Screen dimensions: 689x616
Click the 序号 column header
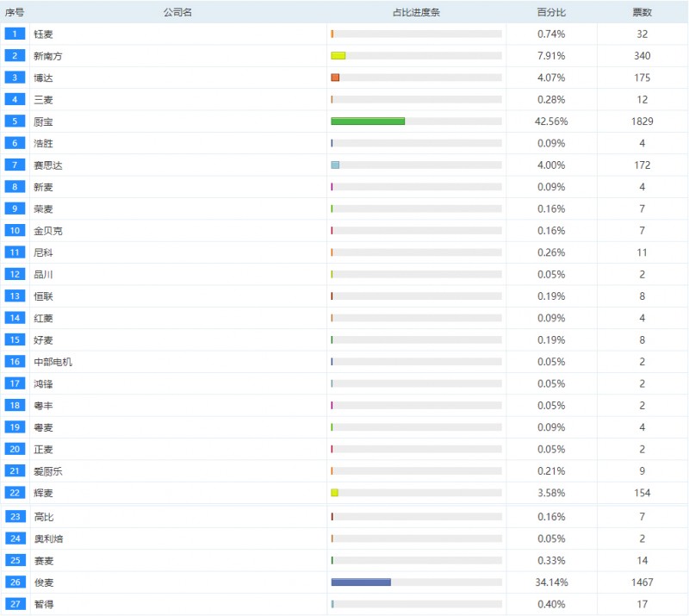click(15, 12)
